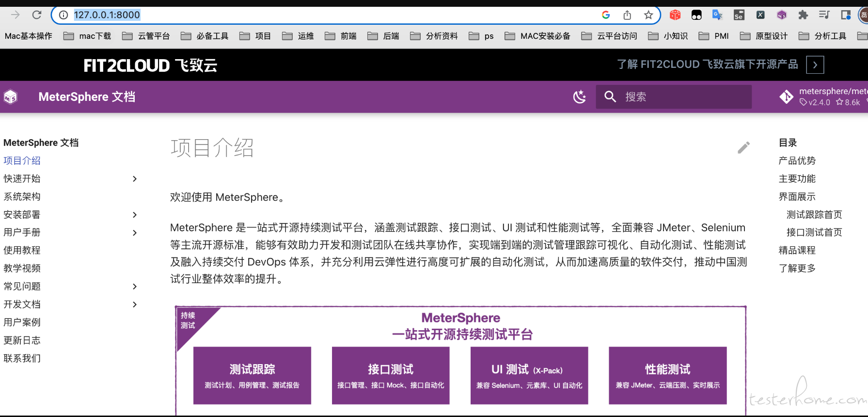868x417 pixels.
Task: Open the PMI bookmark folder
Action: click(714, 36)
